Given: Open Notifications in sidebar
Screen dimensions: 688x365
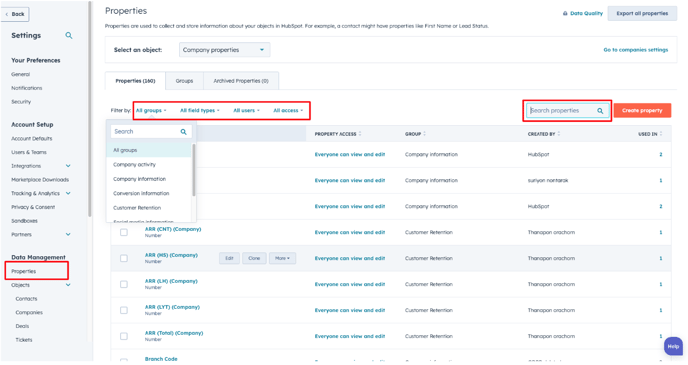Looking at the screenshot, I should pos(27,88).
